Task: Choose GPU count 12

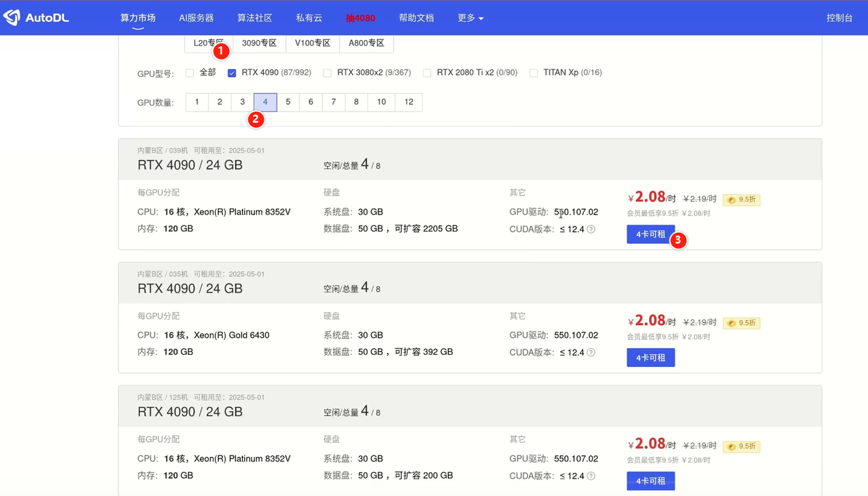Action: 409,102
